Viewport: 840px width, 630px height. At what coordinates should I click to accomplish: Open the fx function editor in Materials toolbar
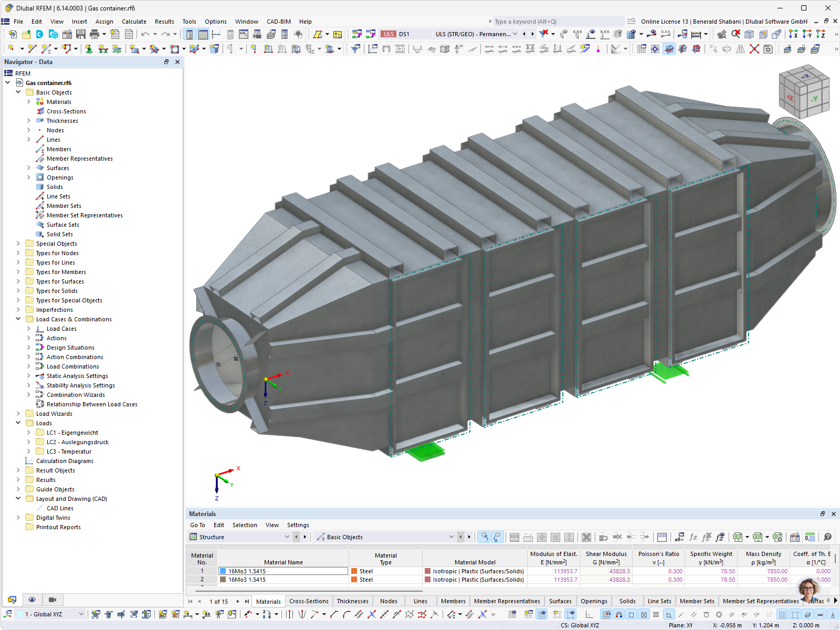click(x=694, y=537)
